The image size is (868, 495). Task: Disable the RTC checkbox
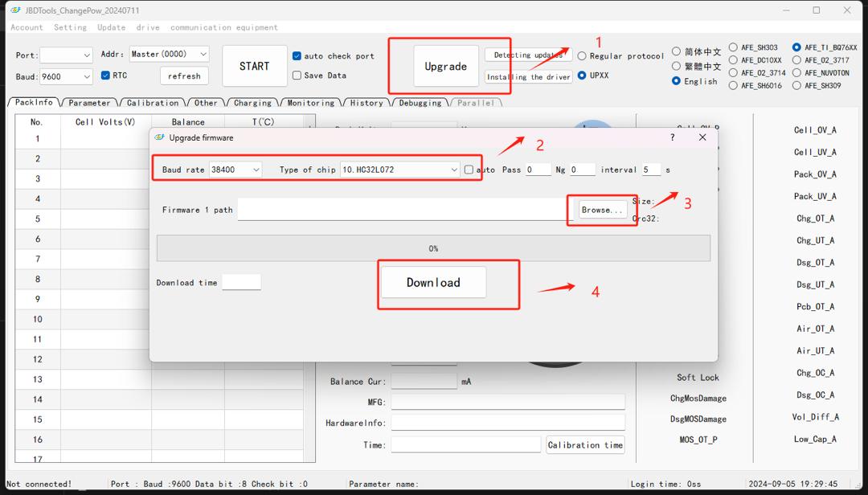coord(105,76)
